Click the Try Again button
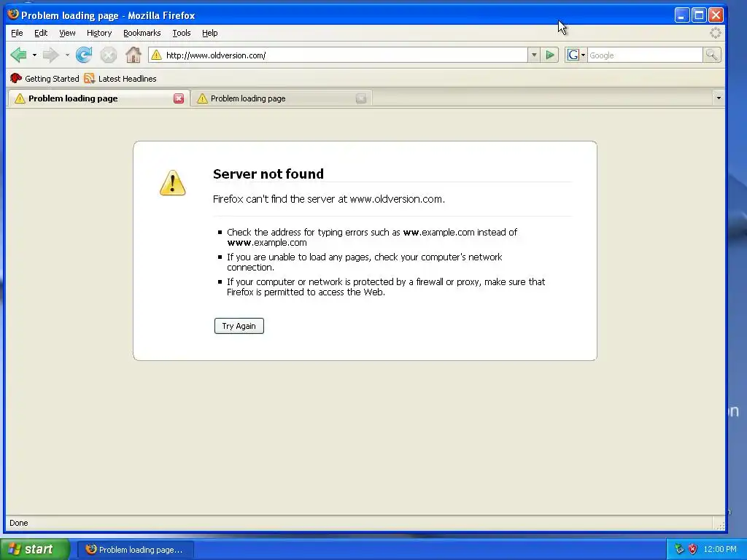Screen dimensions: 747x560 pos(239,326)
